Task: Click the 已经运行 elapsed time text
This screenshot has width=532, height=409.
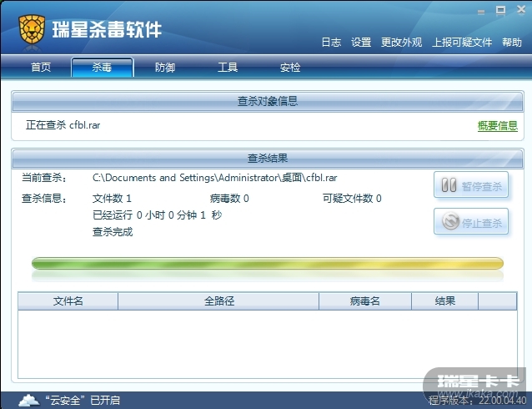Action: click(x=158, y=215)
